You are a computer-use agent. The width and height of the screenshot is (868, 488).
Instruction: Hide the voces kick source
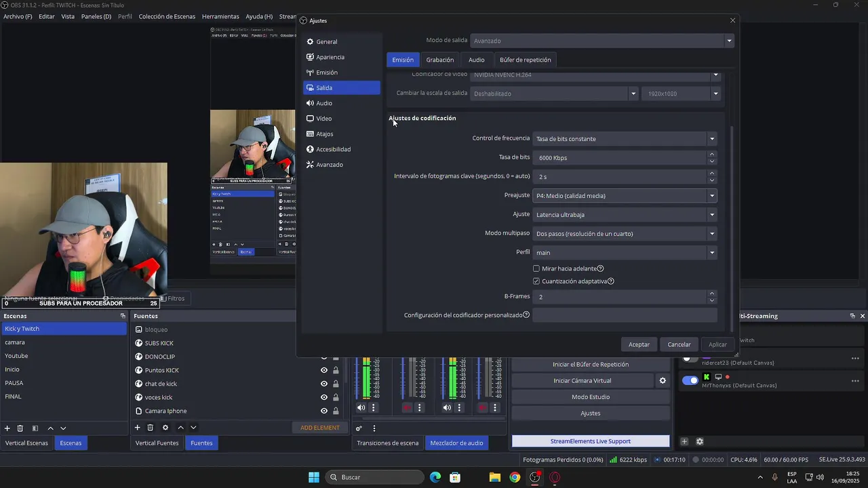tap(324, 397)
